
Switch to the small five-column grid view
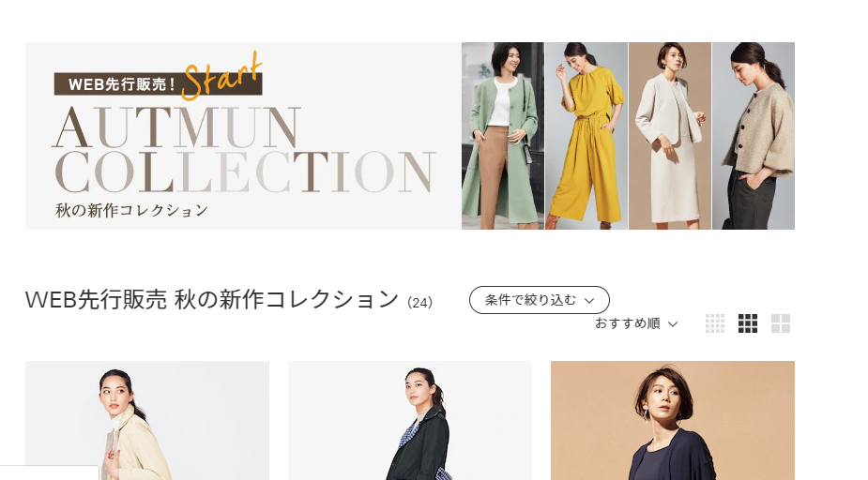(x=715, y=323)
